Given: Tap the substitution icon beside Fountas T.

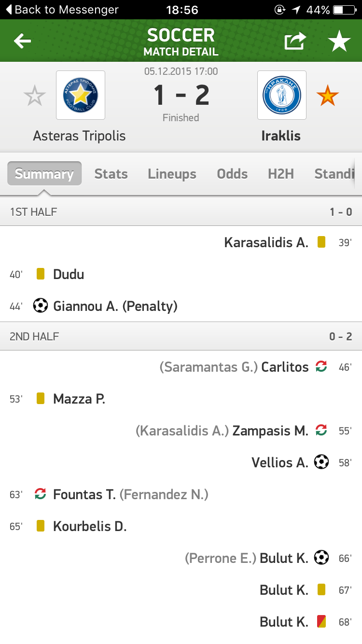Looking at the screenshot, I should click(41, 494).
